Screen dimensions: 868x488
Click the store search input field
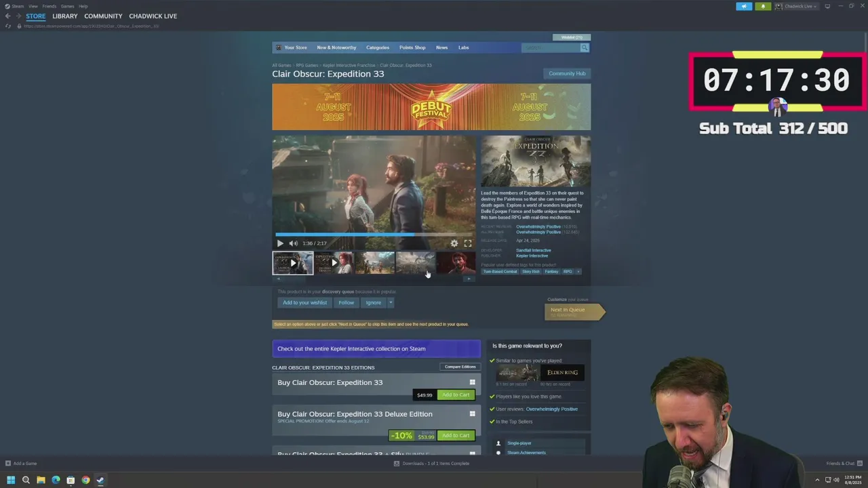coord(551,47)
